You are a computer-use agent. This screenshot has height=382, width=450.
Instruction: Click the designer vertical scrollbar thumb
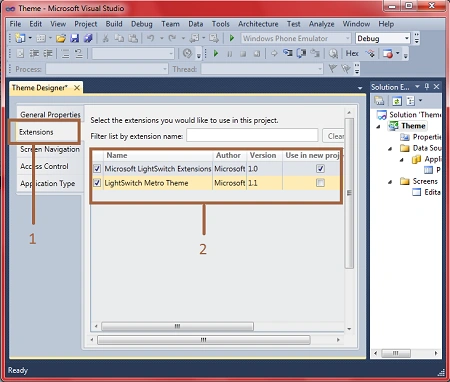[x=349, y=193]
